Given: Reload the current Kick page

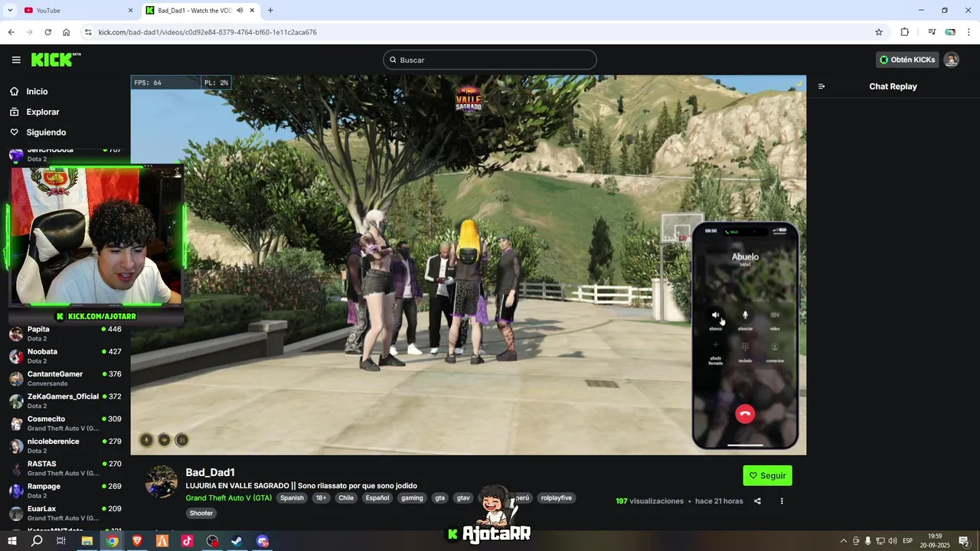Looking at the screenshot, I should tap(47, 32).
